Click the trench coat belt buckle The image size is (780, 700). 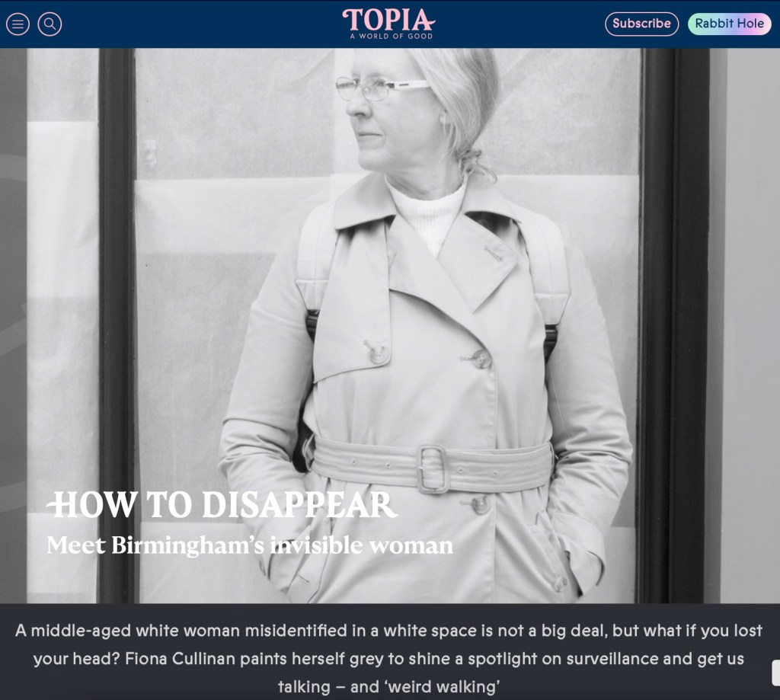point(432,468)
